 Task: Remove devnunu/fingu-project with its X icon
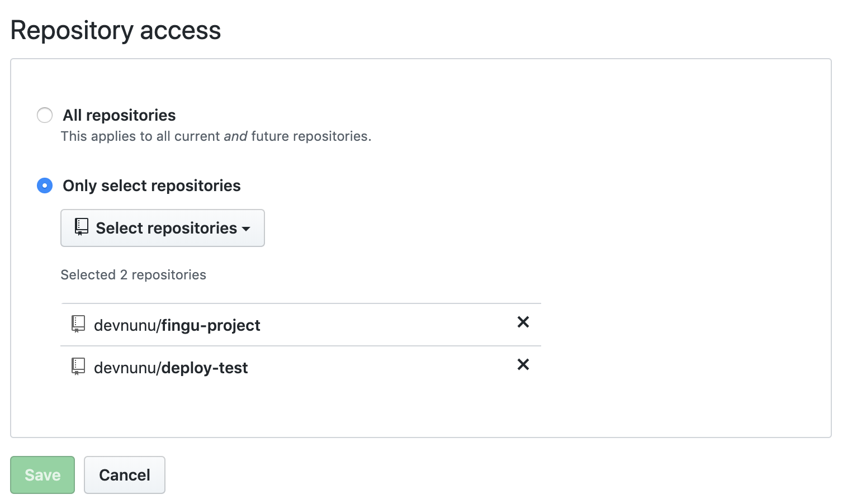coord(523,322)
